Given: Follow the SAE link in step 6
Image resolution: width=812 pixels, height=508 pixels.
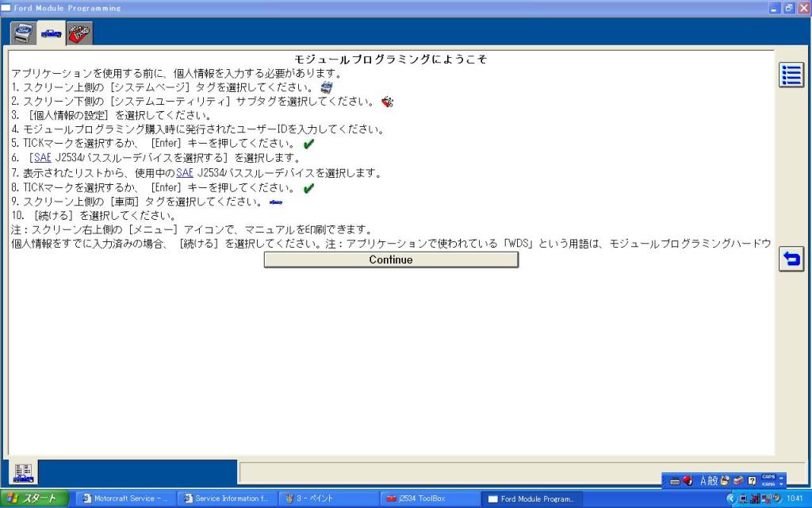Looking at the screenshot, I should (43, 158).
